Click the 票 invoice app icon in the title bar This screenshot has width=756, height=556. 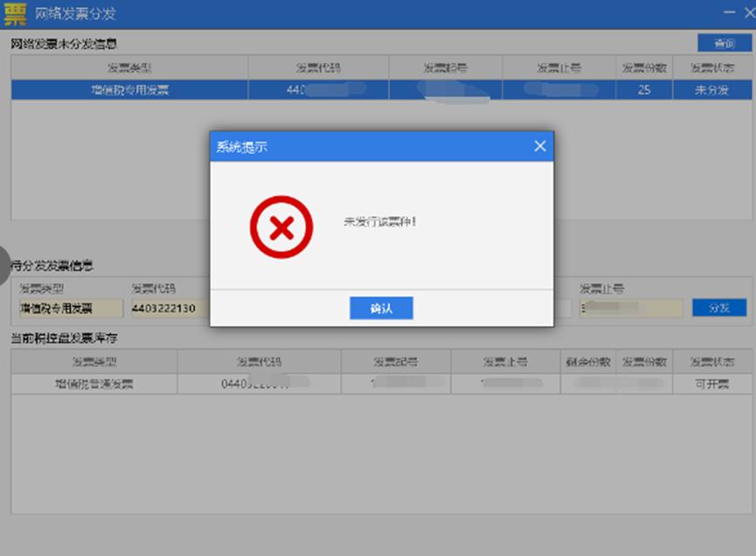14,13
